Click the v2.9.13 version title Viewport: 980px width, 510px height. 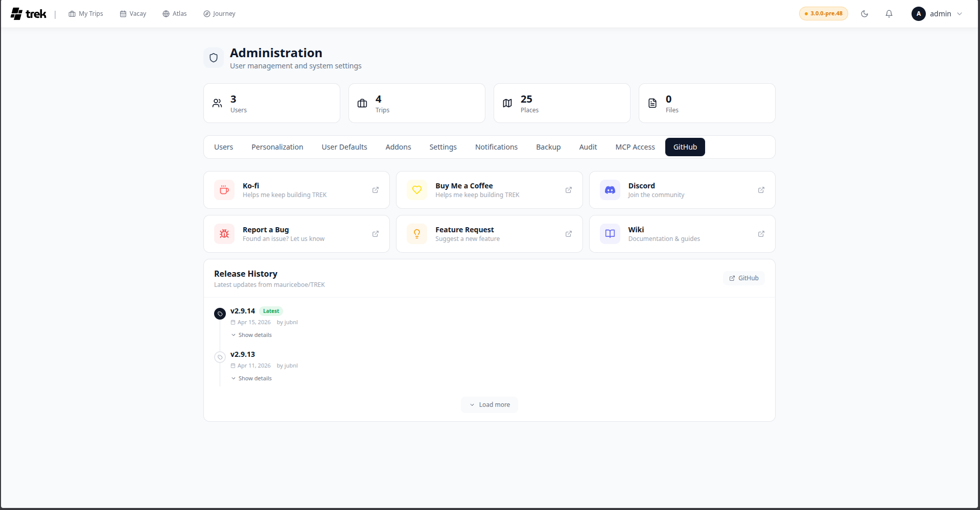(243, 354)
